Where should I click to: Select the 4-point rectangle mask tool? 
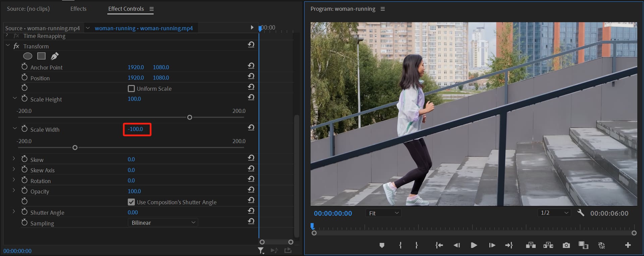pyautogui.click(x=41, y=56)
